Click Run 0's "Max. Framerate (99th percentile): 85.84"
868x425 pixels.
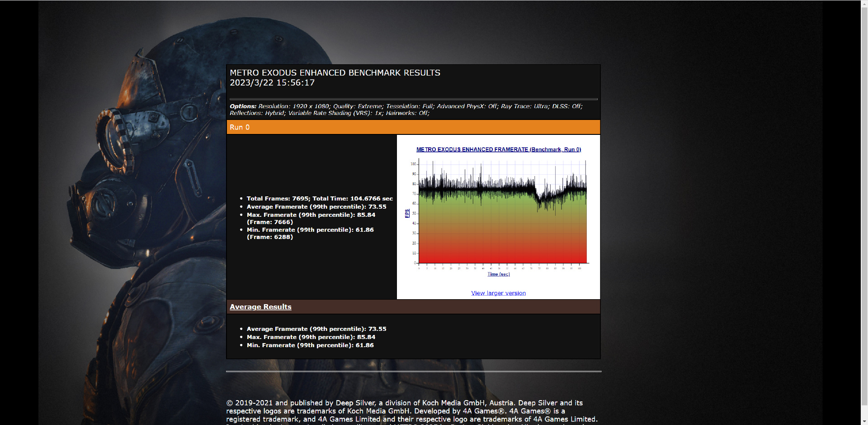311,215
